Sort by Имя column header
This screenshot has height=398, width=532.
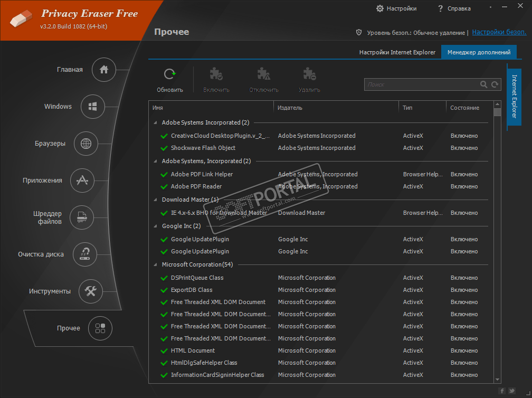211,108
